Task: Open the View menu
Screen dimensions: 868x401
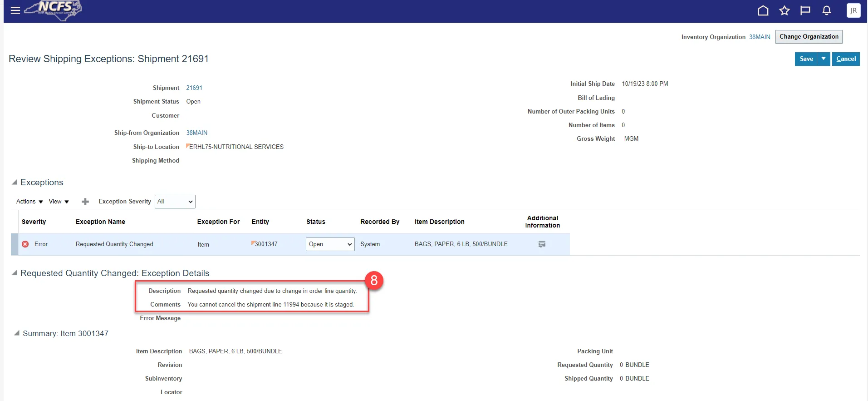Action: click(59, 202)
